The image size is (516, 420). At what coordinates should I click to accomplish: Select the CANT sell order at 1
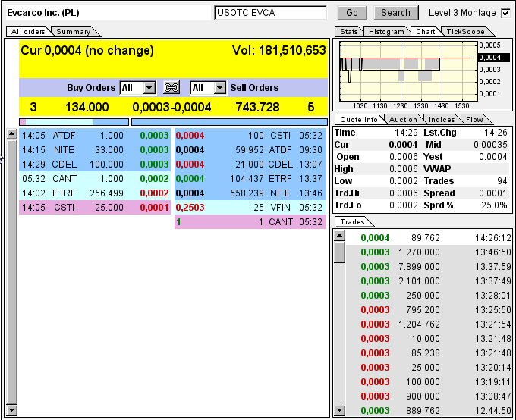[x=250, y=222]
